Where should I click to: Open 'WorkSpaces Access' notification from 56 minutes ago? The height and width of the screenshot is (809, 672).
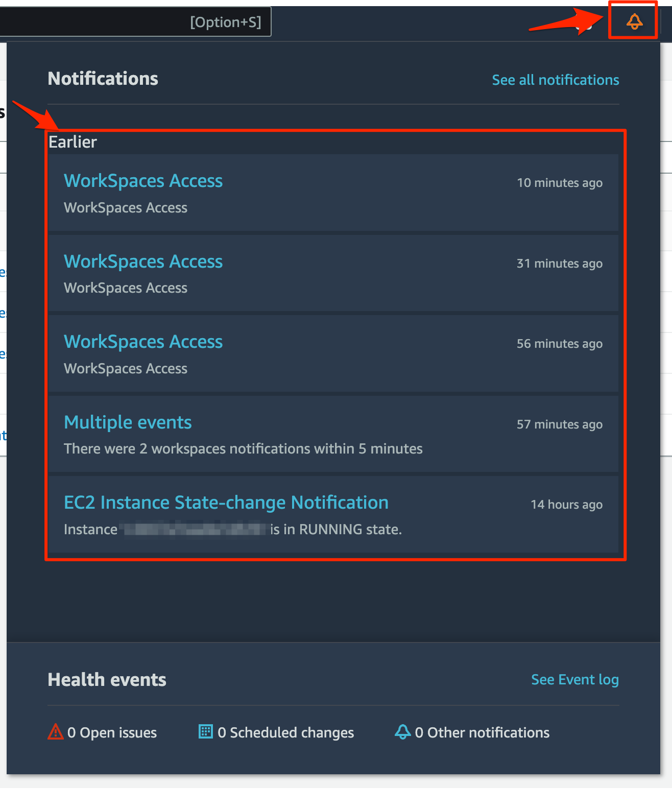point(143,342)
